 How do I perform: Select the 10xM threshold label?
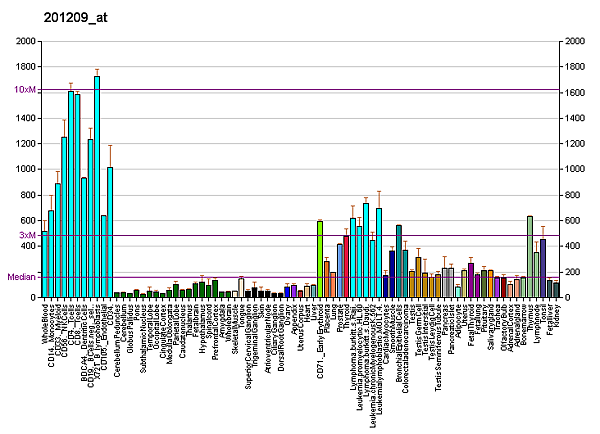click(x=26, y=90)
